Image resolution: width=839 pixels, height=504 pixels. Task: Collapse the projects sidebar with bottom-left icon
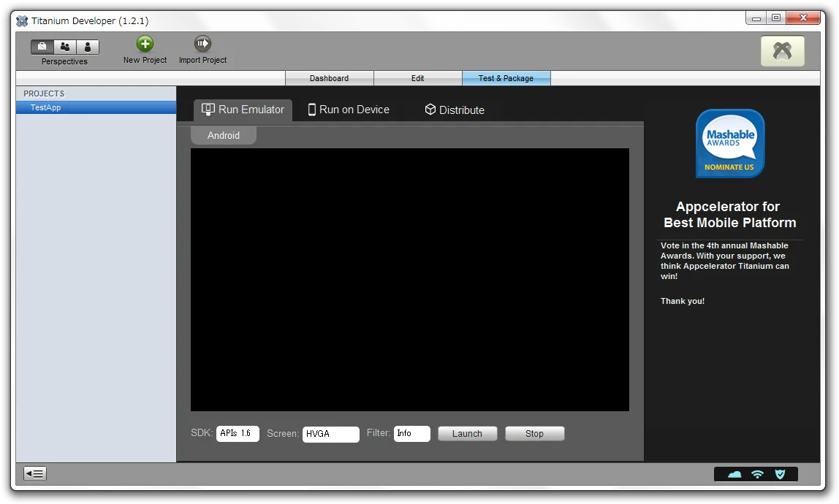point(34,474)
